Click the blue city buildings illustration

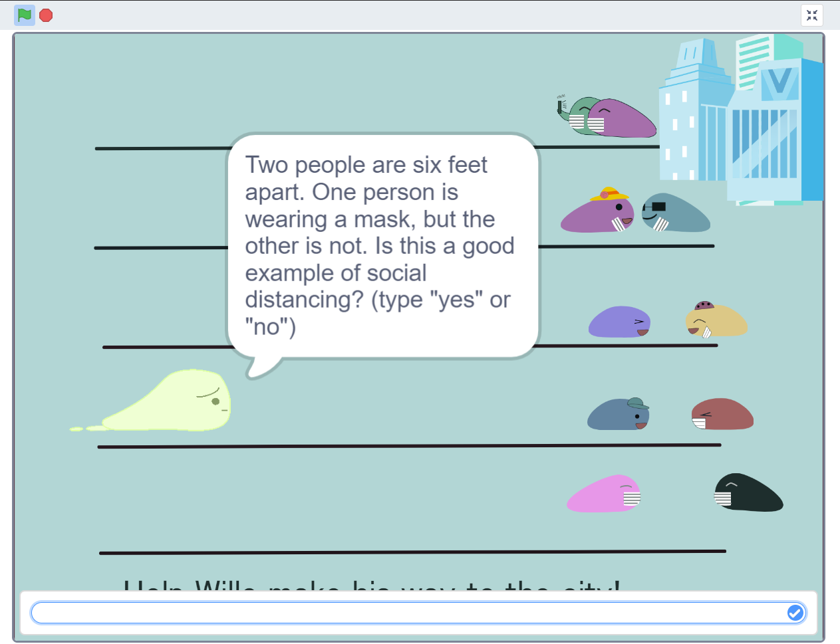coord(741,120)
